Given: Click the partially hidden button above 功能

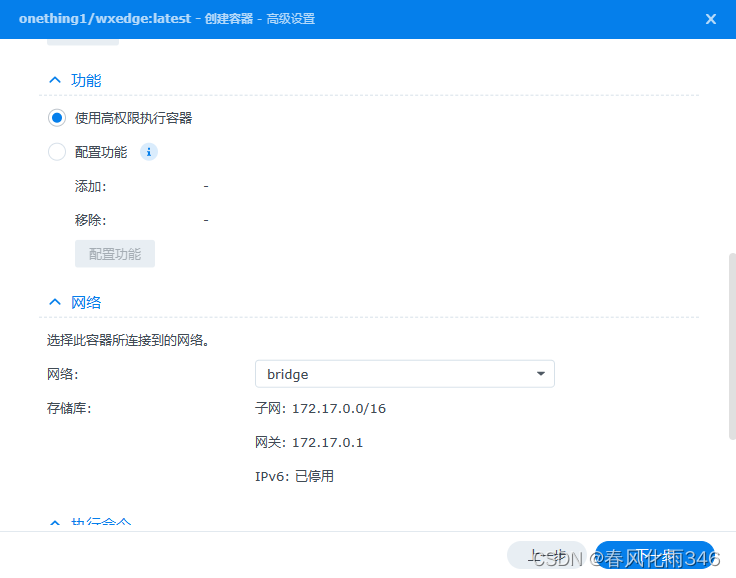Looking at the screenshot, I should (83, 42).
